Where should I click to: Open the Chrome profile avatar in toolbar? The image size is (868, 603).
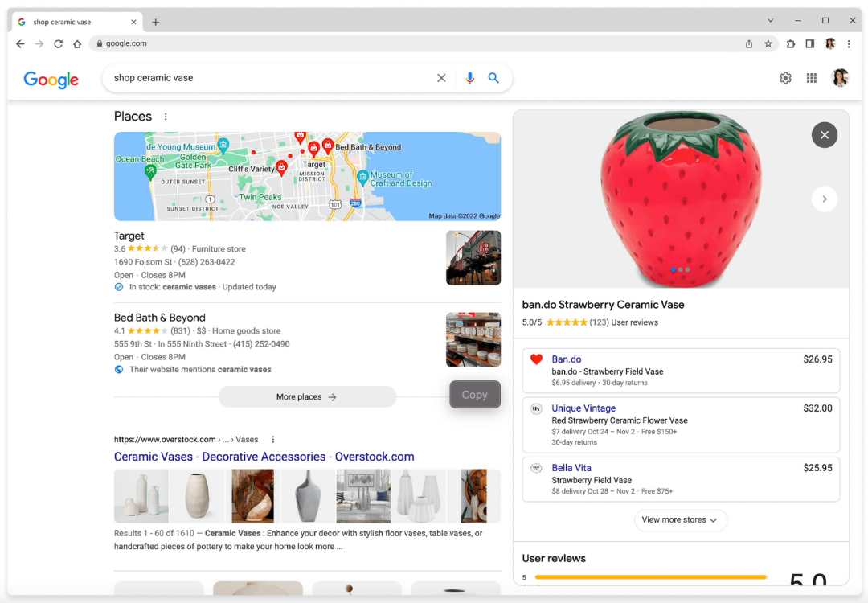click(829, 43)
